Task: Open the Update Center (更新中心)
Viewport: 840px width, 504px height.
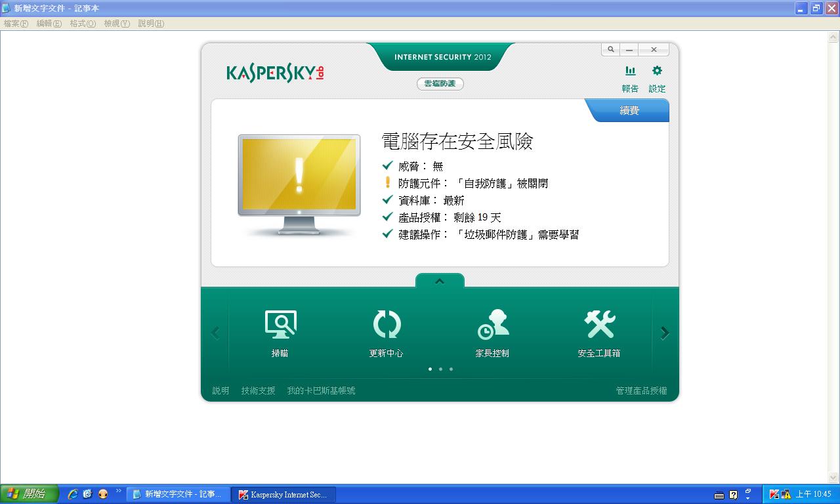Action: (387, 331)
